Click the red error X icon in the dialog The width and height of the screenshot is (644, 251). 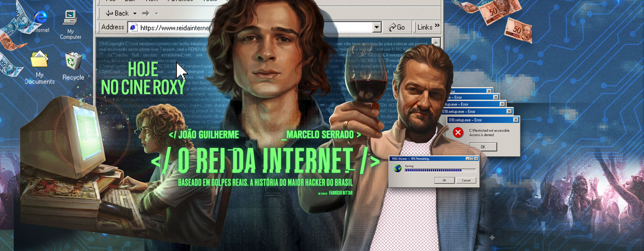[x=458, y=132]
